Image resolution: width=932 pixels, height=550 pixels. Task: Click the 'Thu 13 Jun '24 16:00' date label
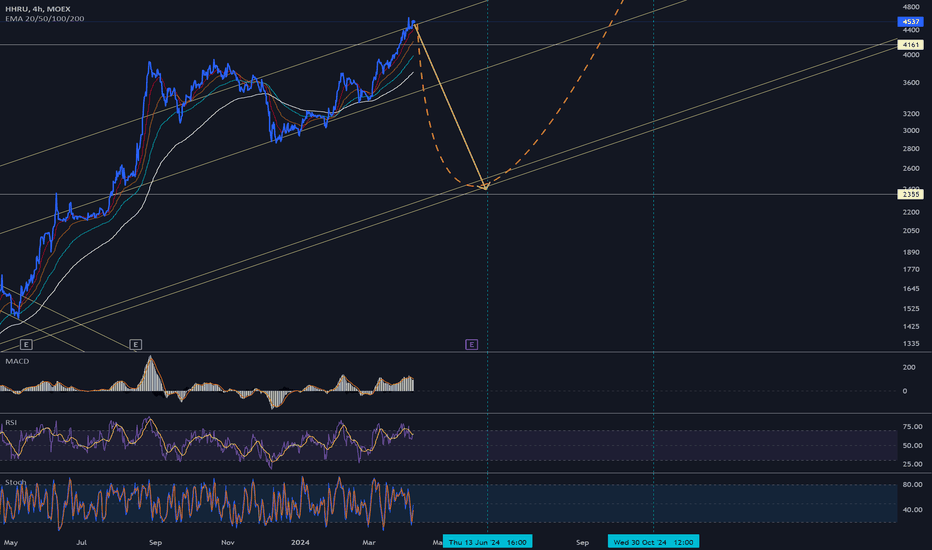click(487, 542)
